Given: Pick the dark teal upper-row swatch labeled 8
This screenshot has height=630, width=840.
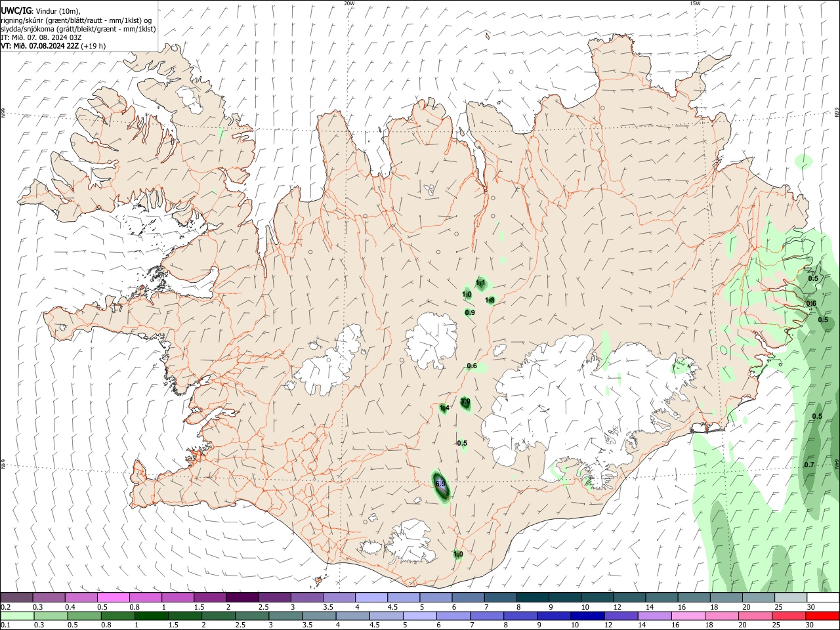Looking at the screenshot, I should [x=532, y=598].
